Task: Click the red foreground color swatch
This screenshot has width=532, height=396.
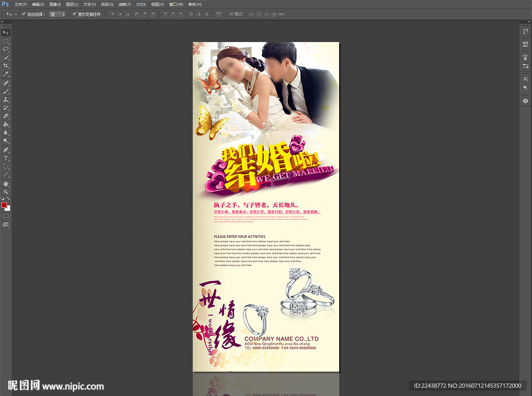Action: click(4, 204)
